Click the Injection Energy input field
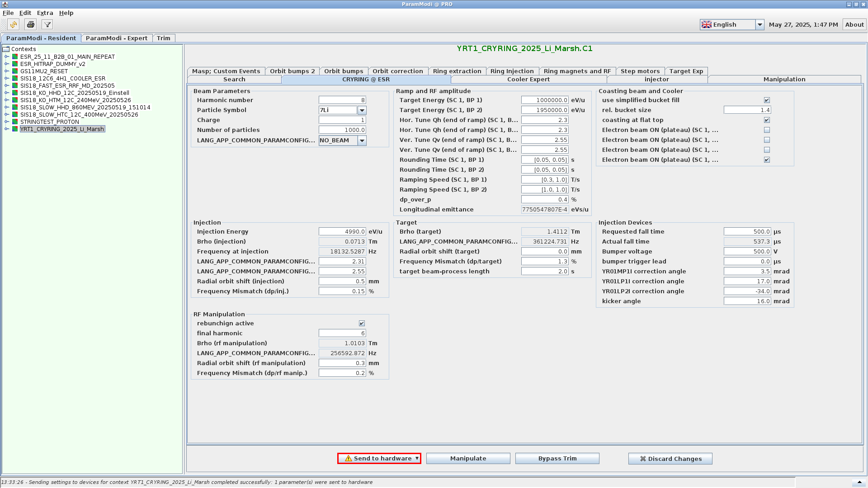Image resolution: width=868 pixels, height=488 pixels. tap(342, 231)
